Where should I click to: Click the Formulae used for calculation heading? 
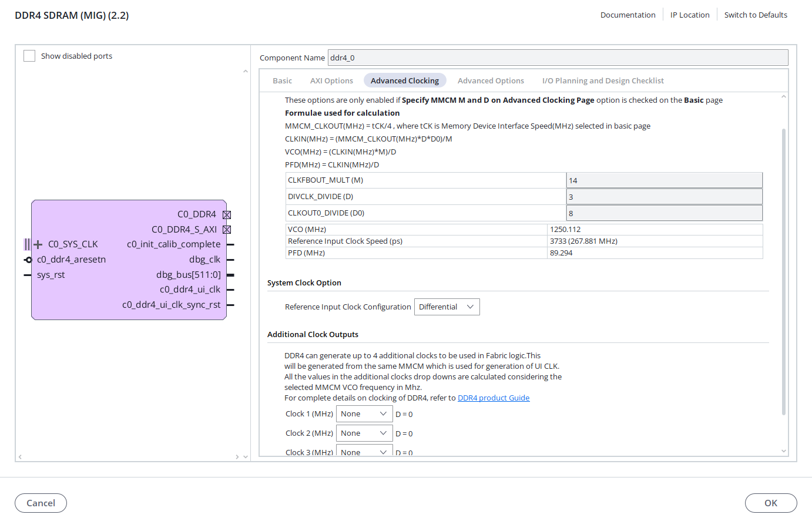[342, 113]
